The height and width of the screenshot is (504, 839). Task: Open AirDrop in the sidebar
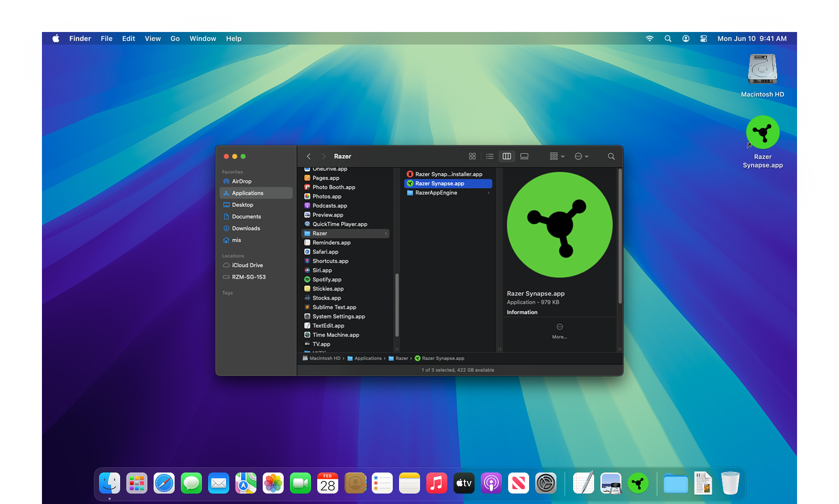coord(256,181)
